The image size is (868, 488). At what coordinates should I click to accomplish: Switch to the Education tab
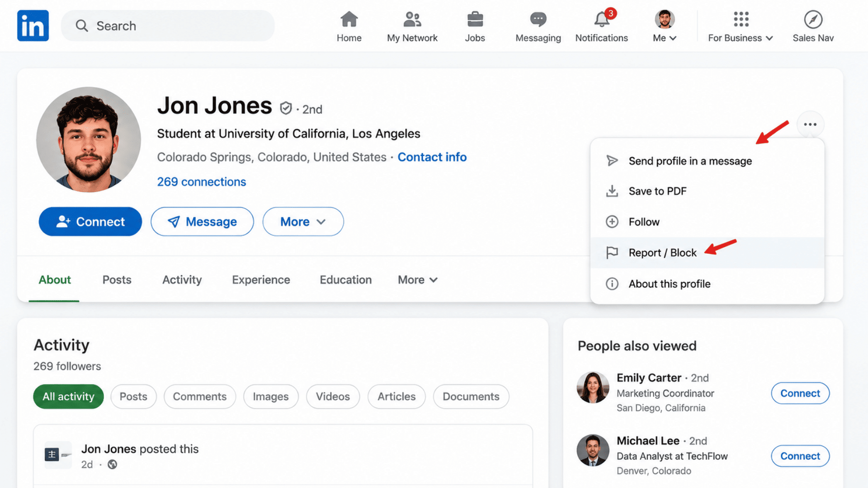pyautogui.click(x=346, y=280)
